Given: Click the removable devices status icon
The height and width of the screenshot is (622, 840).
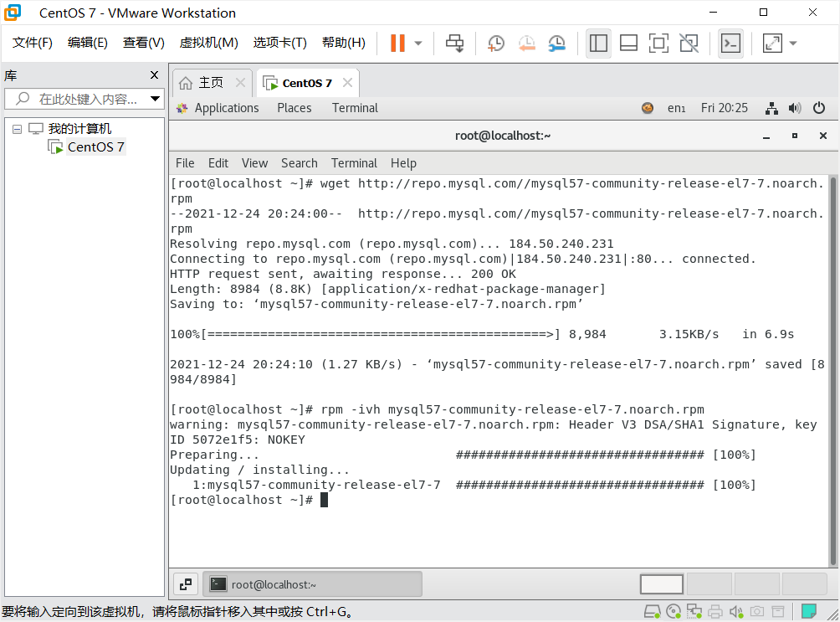Looking at the screenshot, I should pos(778,611).
